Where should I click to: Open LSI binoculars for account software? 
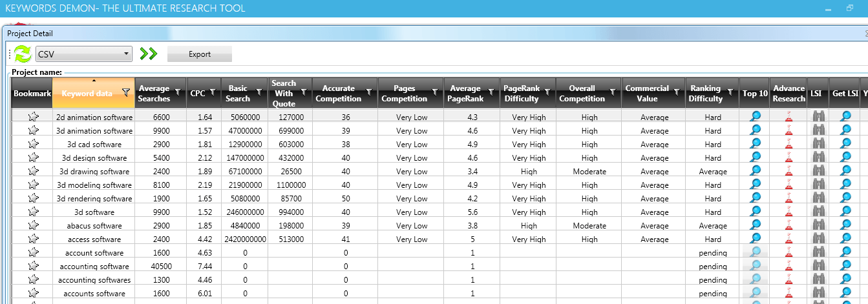coord(818,252)
